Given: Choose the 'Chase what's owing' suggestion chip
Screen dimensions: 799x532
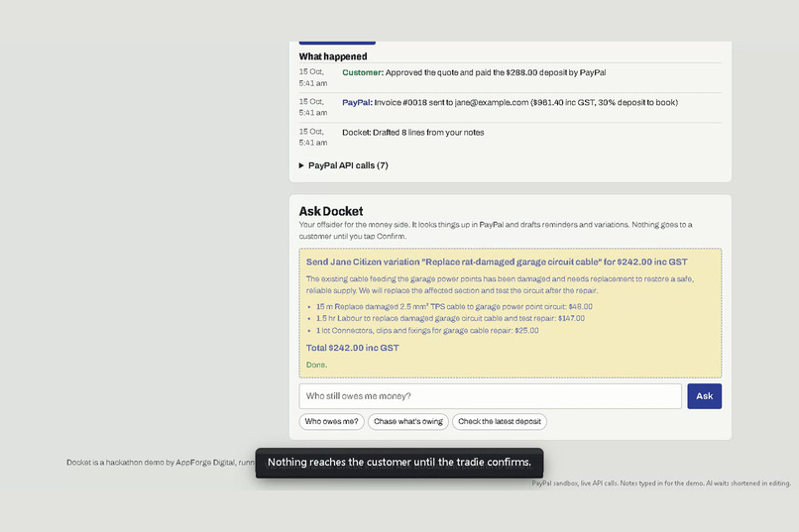Looking at the screenshot, I should (x=408, y=421).
